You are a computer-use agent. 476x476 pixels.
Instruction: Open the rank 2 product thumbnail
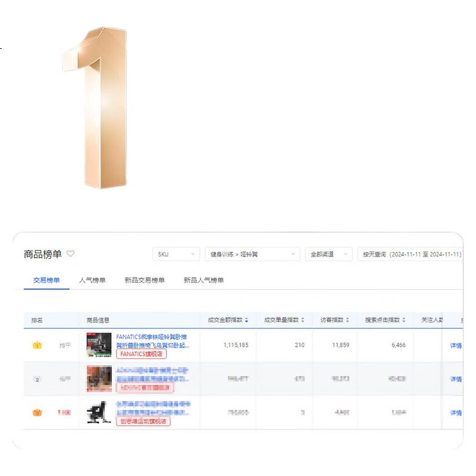click(x=99, y=379)
